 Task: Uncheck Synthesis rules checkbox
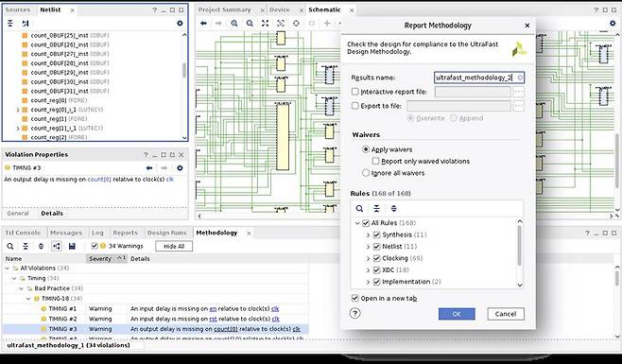[x=377, y=235]
